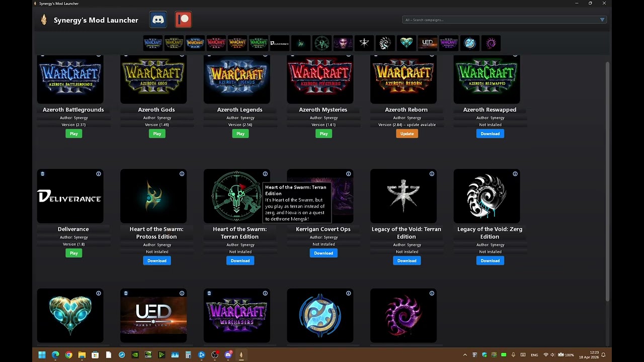This screenshot has height=362, width=644.
Task: Launch Google Chrome from taskbar
Action: [x=68, y=355]
